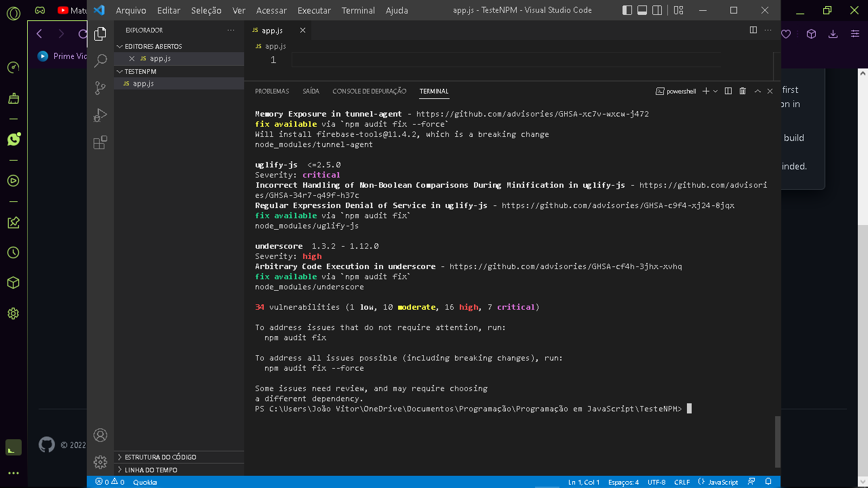The height and width of the screenshot is (488, 868).
Task: Switch to the SAÍDA panel tab
Action: (311, 91)
